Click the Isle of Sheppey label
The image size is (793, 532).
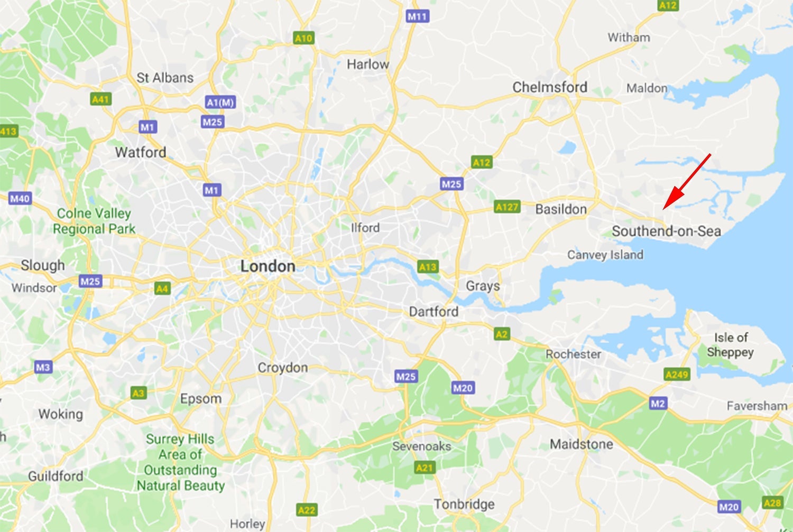[x=731, y=344]
